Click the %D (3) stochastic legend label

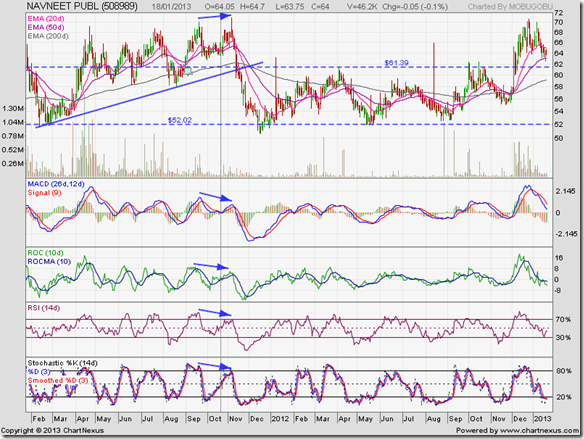(39, 372)
